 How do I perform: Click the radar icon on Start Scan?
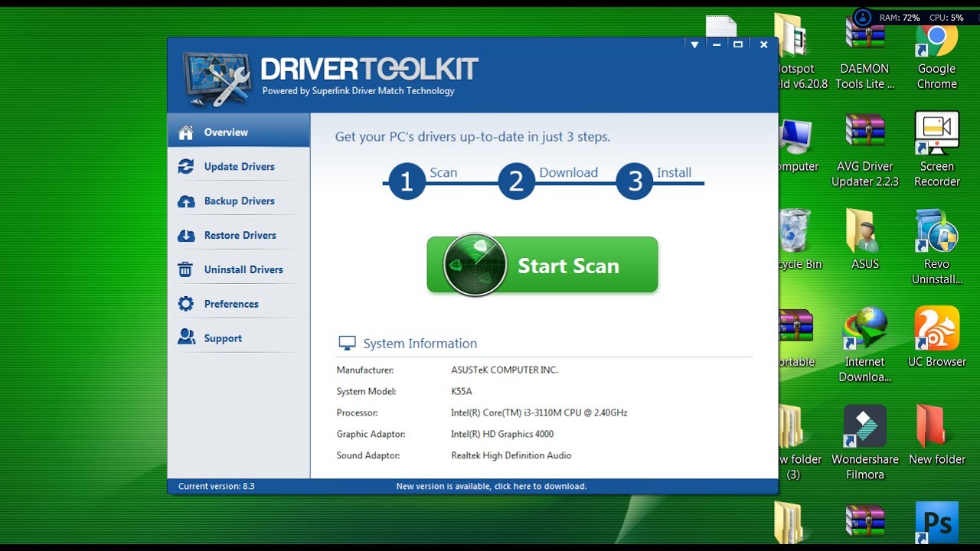click(x=475, y=265)
